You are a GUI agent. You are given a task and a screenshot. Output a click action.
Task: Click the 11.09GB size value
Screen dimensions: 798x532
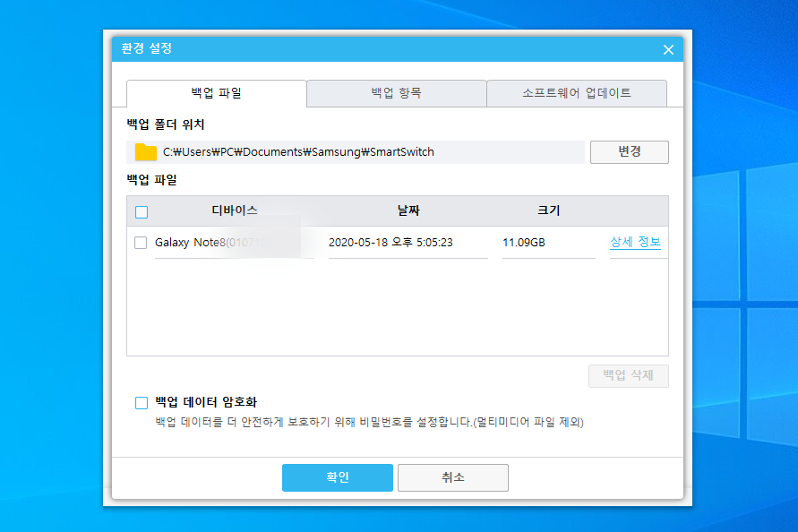click(524, 243)
